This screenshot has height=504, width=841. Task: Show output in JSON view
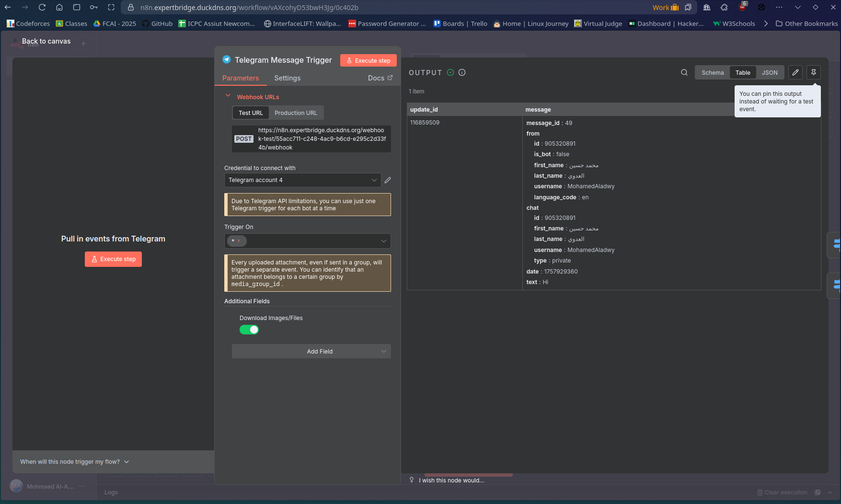(x=770, y=72)
